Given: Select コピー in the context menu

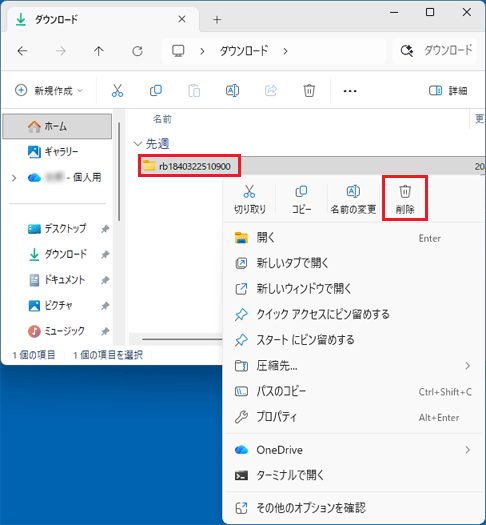Looking at the screenshot, I should click(x=302, y=199).
